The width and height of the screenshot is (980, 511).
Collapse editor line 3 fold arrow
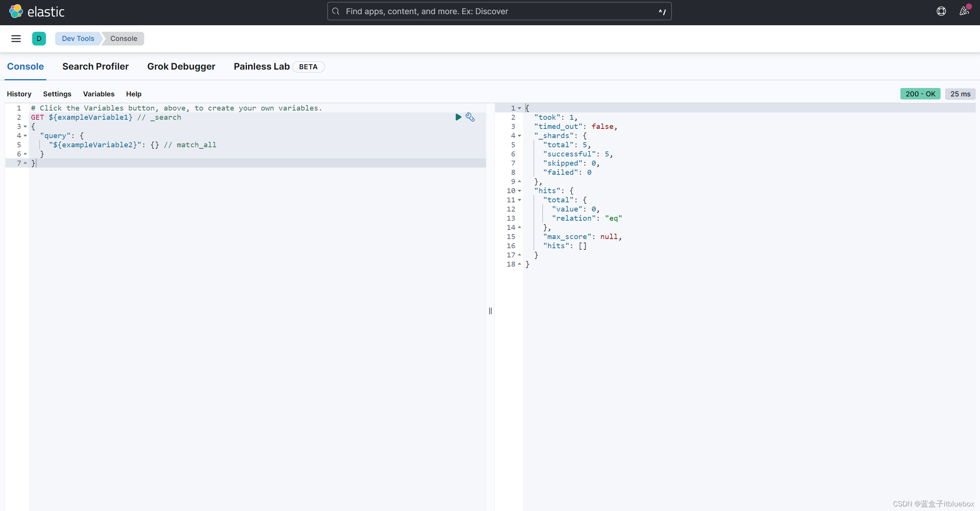click(x=25, y=127)
